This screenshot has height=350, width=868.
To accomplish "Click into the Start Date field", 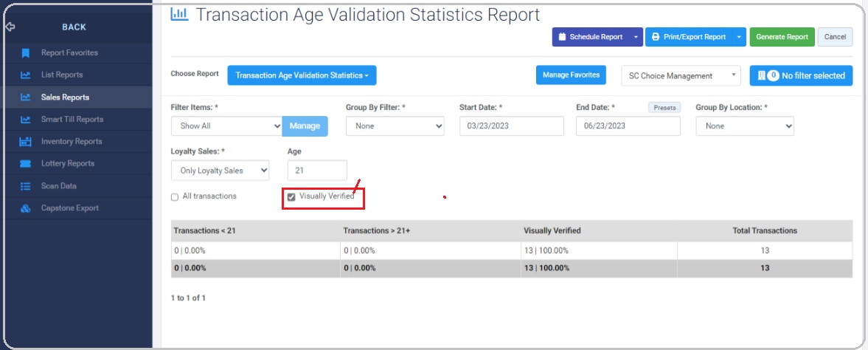I will (512, 126).
